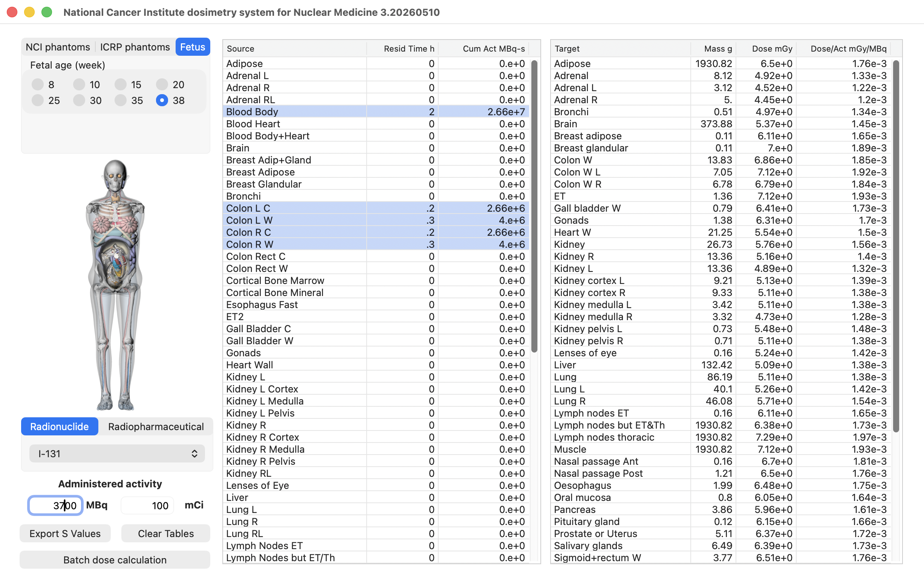The width and height of the screenshot is (924, 580).
Task: Close the dosimetry window with red button
Action: click(12, 12)
